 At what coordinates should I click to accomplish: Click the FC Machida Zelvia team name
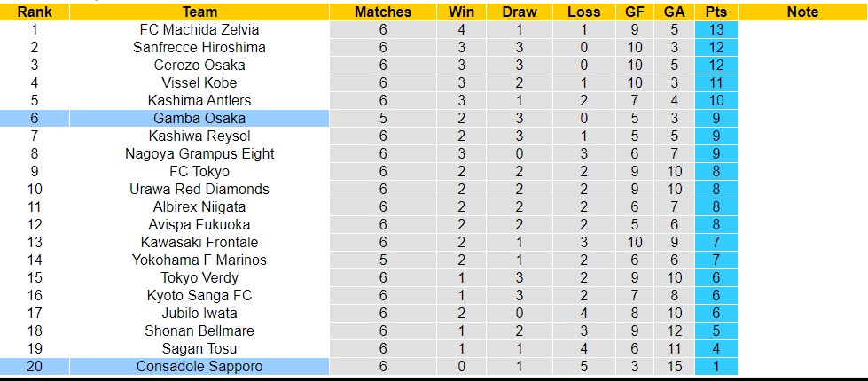pyautogui.click(x=199, y=29)
